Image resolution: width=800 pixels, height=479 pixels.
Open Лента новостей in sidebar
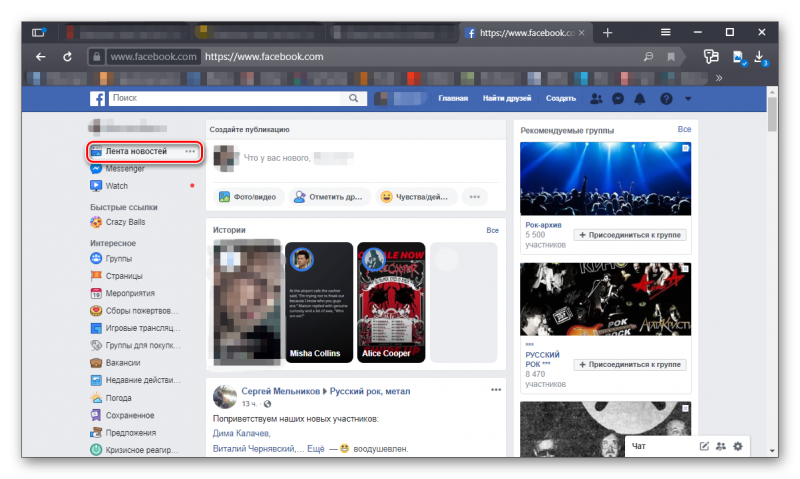click(136, 151)
